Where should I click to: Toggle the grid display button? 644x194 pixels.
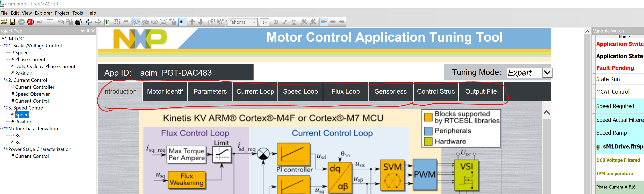point(183,22)
